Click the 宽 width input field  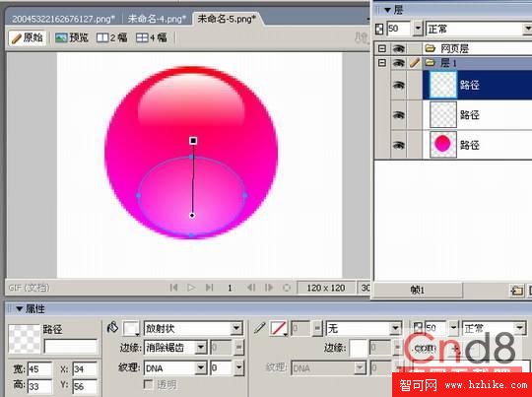click(39, 368)
